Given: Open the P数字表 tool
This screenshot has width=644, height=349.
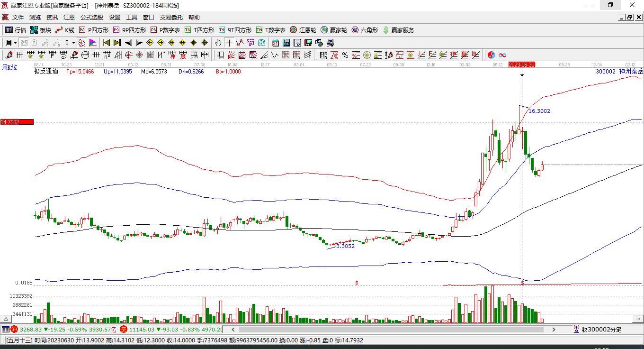Looking at the screenshot, I should [x=165, y=30].
